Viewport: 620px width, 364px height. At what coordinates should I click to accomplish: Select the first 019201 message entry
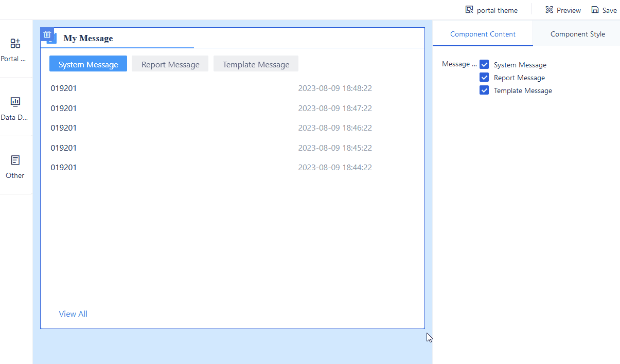pos(63,88)
